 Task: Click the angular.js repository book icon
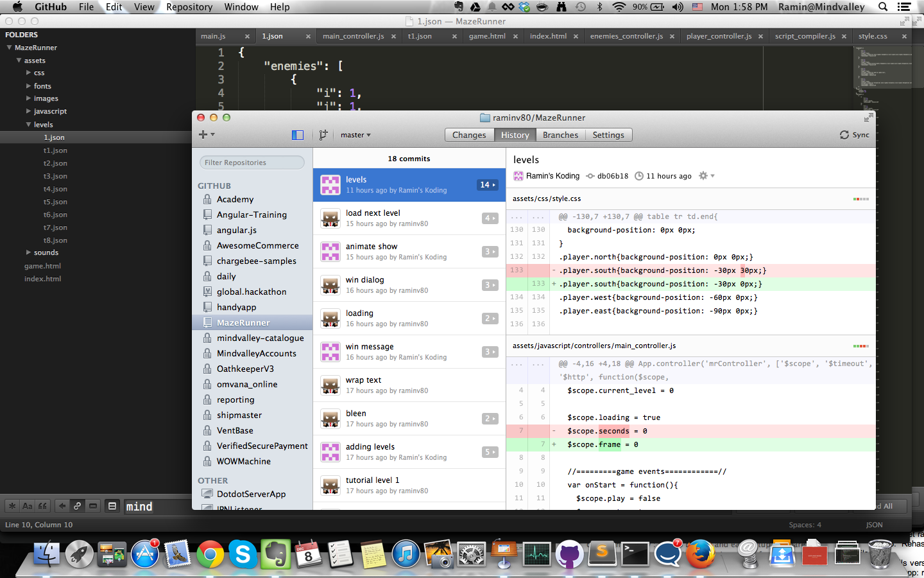(x=207, y=230)
